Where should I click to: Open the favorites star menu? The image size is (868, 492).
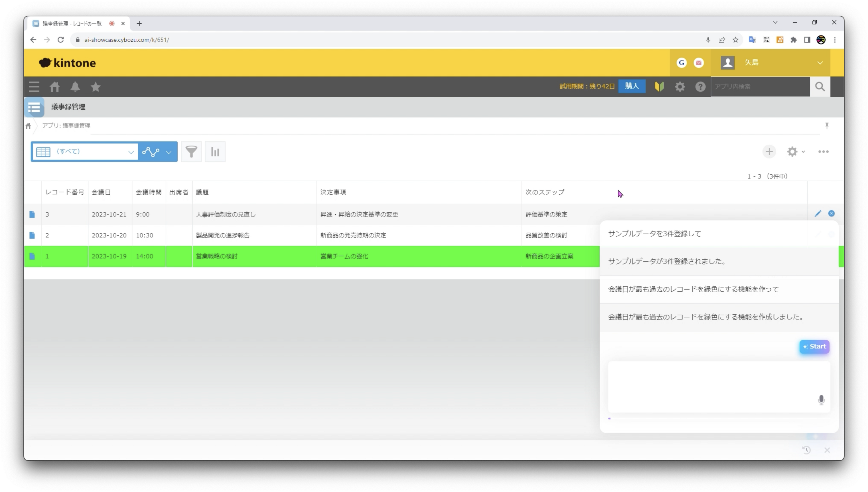[x=96, y=87]
